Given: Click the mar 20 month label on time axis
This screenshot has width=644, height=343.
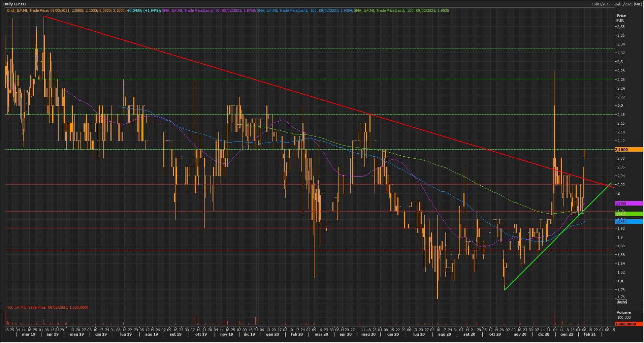Looking at the screenshot, I should point(321,335).
